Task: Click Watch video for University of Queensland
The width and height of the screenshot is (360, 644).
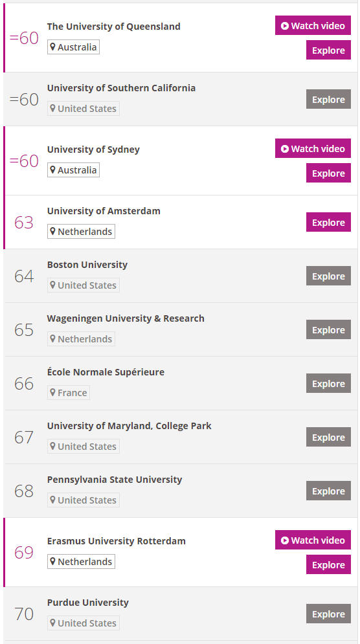Action: [313, 25]
